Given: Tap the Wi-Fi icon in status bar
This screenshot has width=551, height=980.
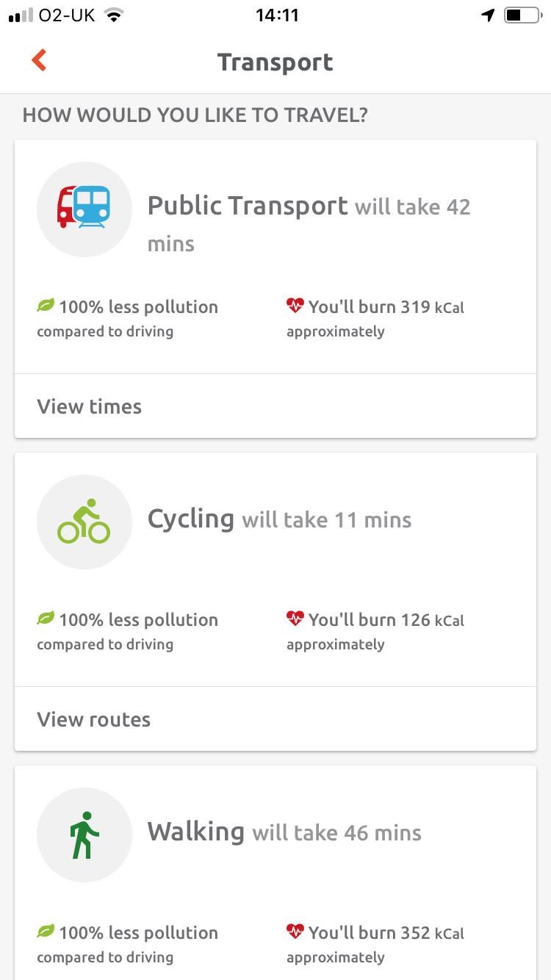Looking at the screenshot, I should pos(113,15).
